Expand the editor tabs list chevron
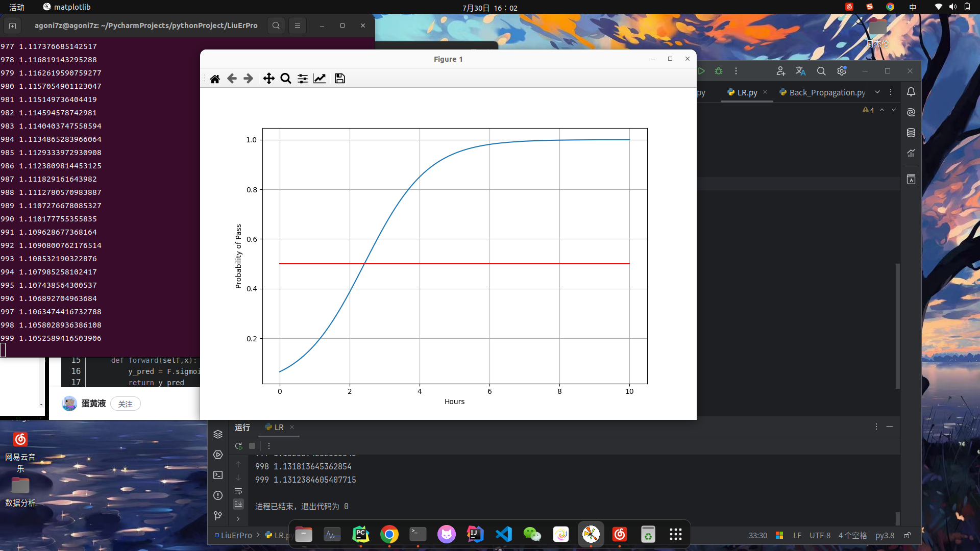Image resolution: width=980 pixels, height=551 pixels. point(877,92)
